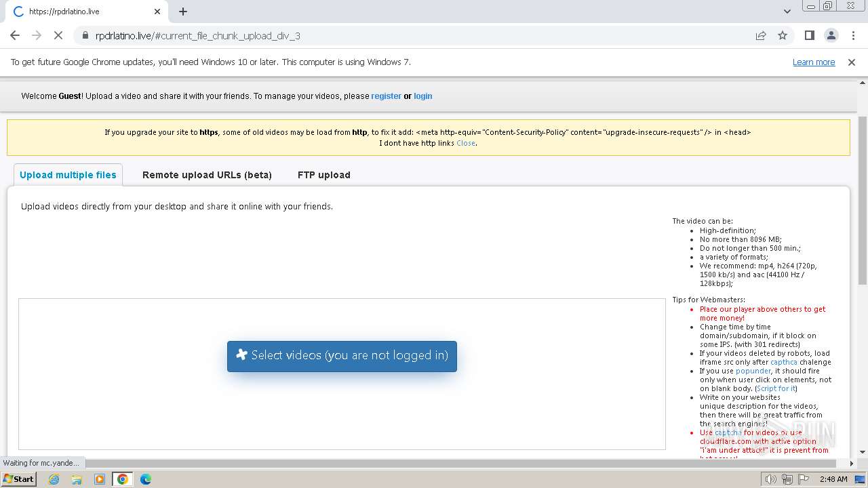The image size is (868, 488).
Task: Close the https notice via Close link
Action: pos(466,143)
